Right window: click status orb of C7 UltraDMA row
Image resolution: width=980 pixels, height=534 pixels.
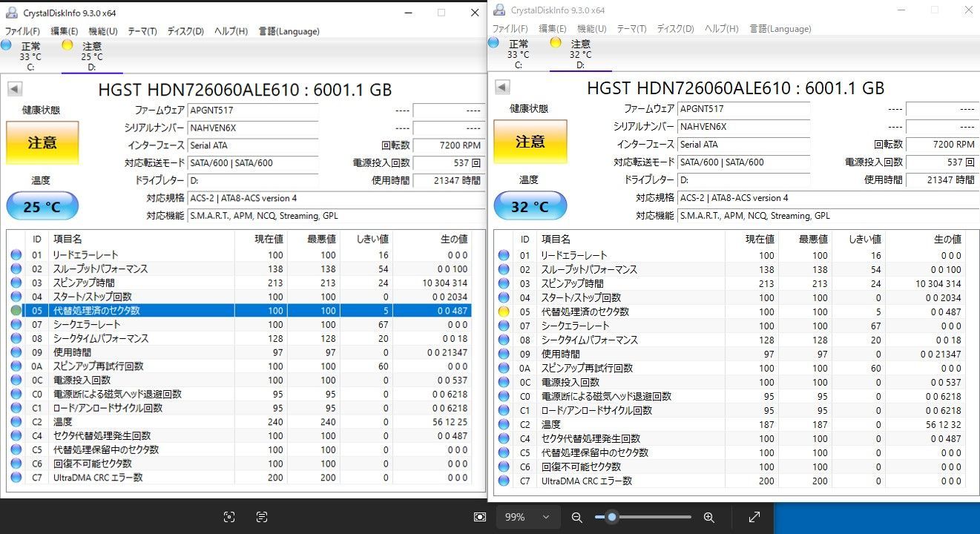[x=504, y=481]
